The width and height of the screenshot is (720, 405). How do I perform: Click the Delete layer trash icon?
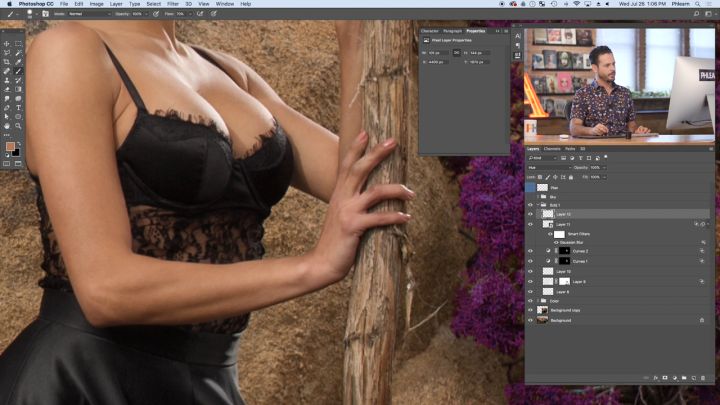[703, 378]
